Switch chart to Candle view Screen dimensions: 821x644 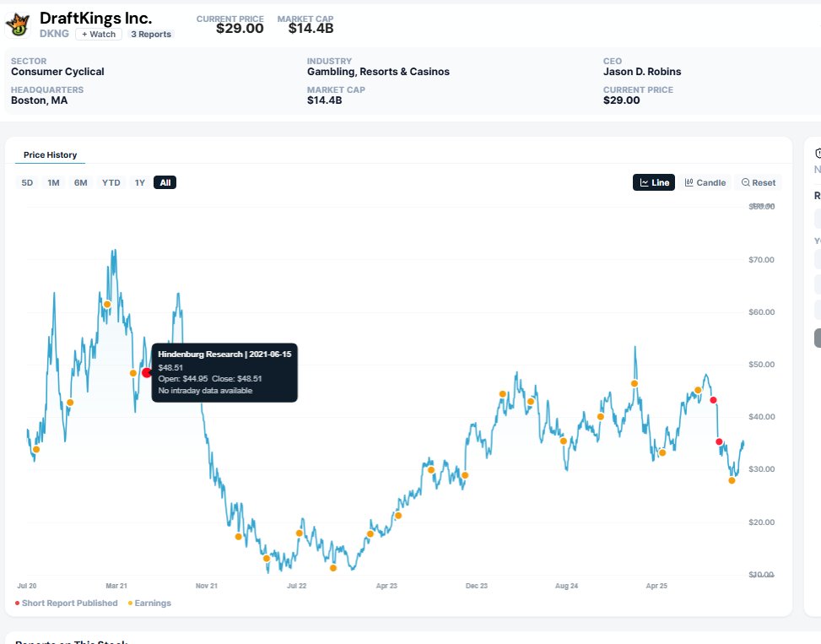(x=705, y=182)
